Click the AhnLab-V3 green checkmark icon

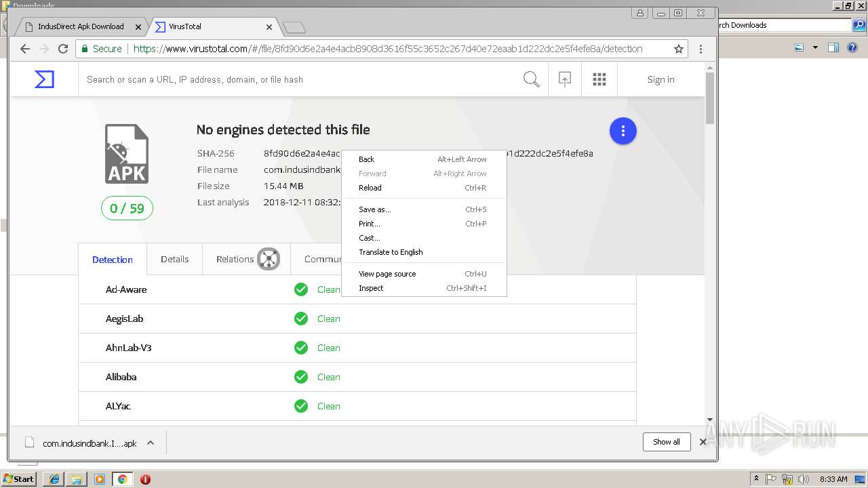pyautogui.click(x=301, y=348)
